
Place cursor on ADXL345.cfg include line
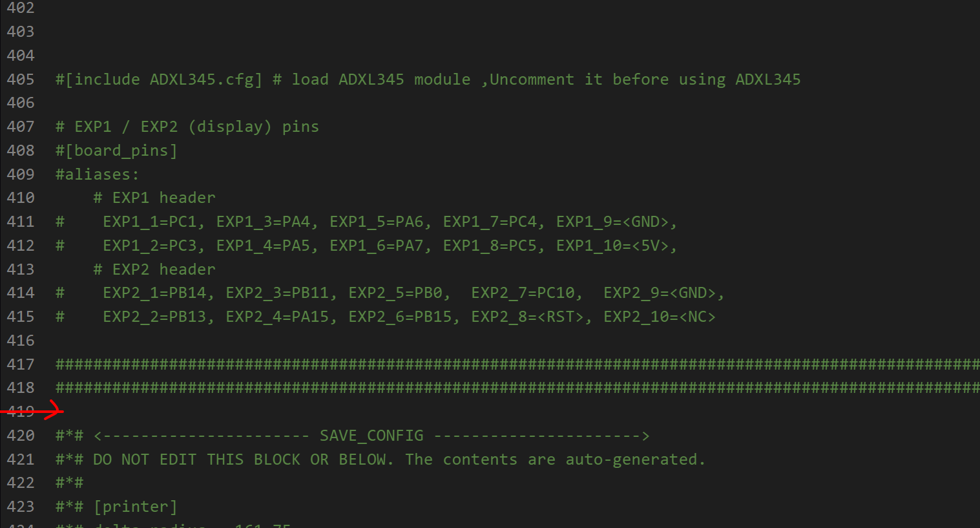[428, 79]
